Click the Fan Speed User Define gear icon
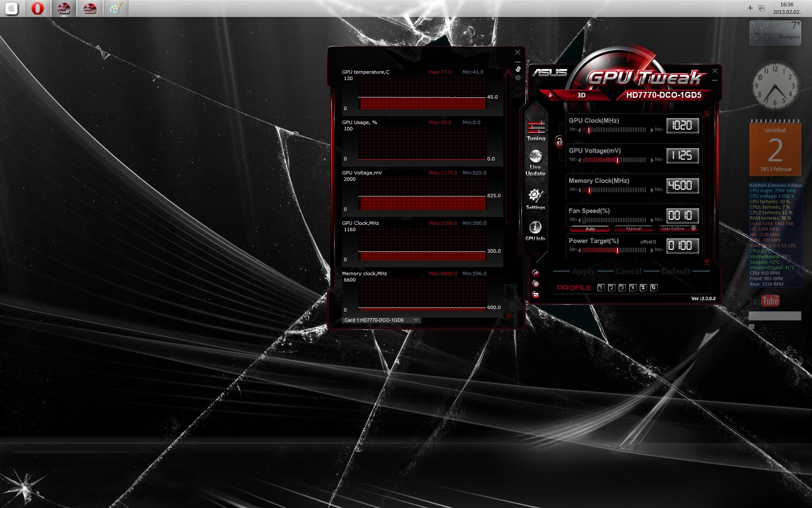 pyautogui.click(x=693, y=228)
